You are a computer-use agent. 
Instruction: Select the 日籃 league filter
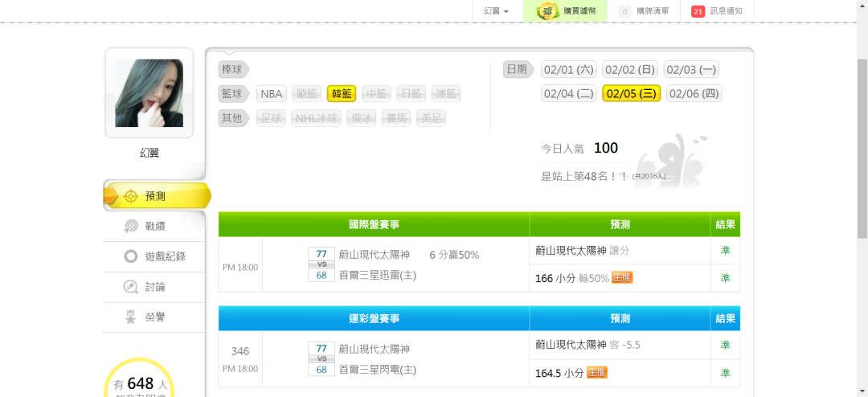[411, 93]
